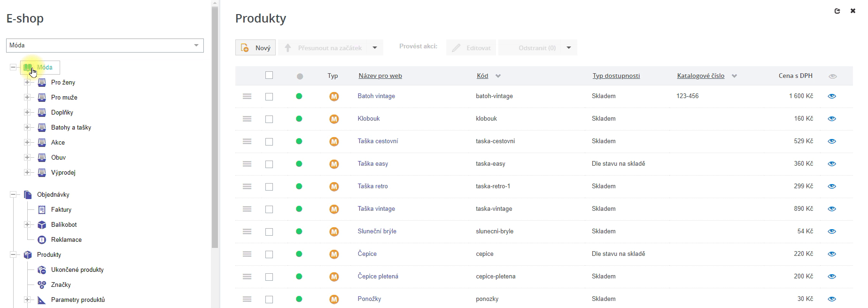Tick the checkbox for Taška cestovní
Image resolution: width=868 pixels, height=308 pixels.
click(x=269, y=141)
